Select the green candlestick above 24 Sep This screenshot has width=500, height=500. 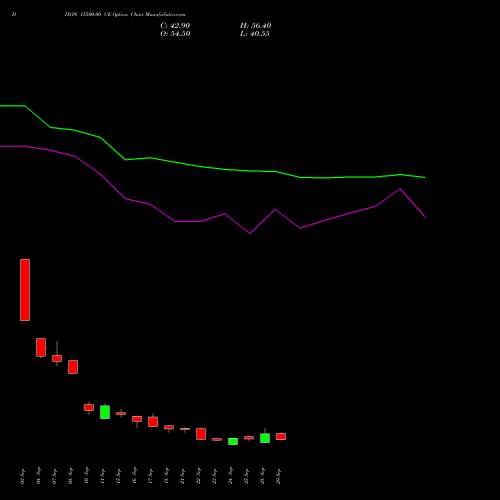click(233, 441)
